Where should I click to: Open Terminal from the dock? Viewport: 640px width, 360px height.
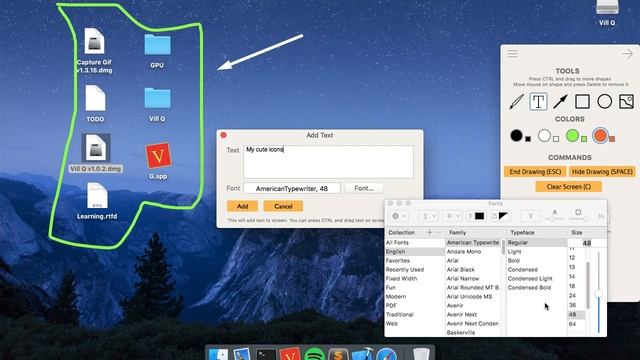click(x=266, y=354)
